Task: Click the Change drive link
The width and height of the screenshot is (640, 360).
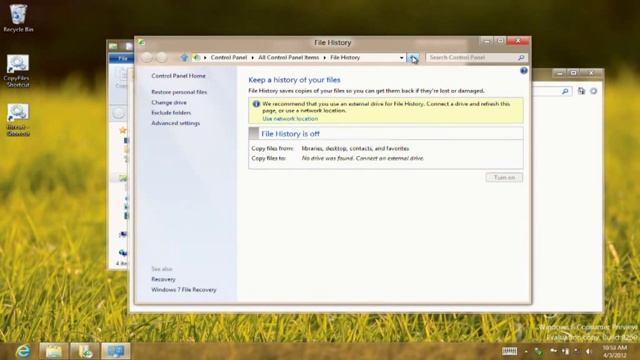Action: [169, 102]
